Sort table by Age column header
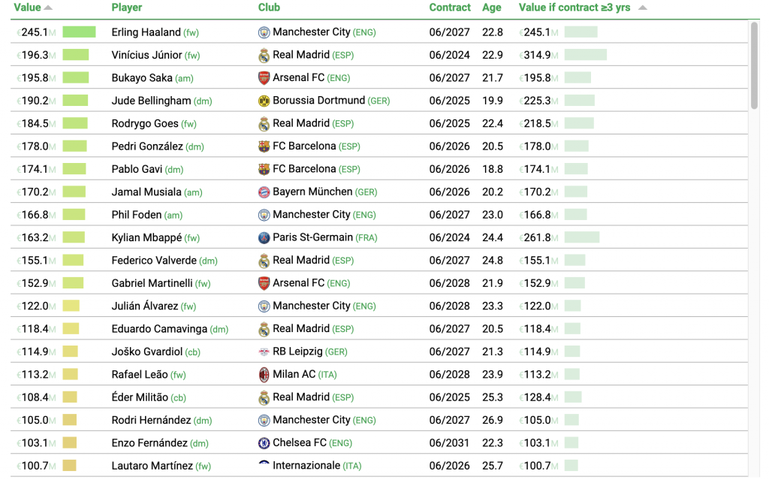769x480 pixels. [491, 7]
